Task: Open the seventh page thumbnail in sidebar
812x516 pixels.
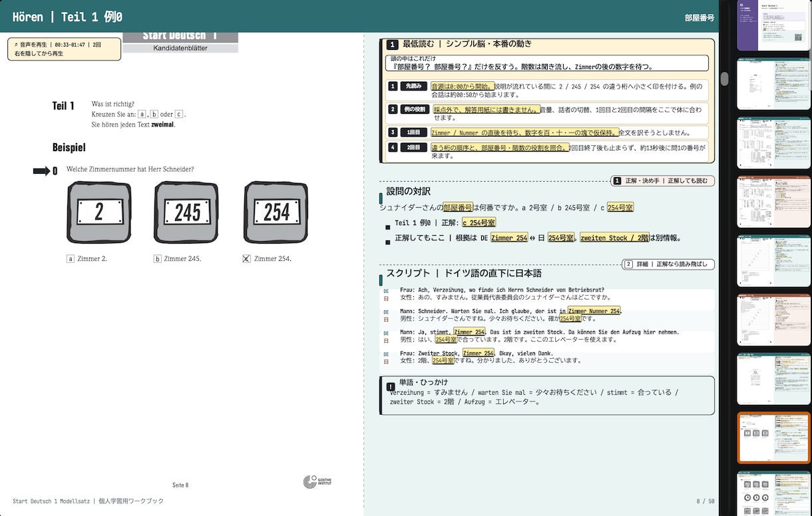Action: [773, 378]
